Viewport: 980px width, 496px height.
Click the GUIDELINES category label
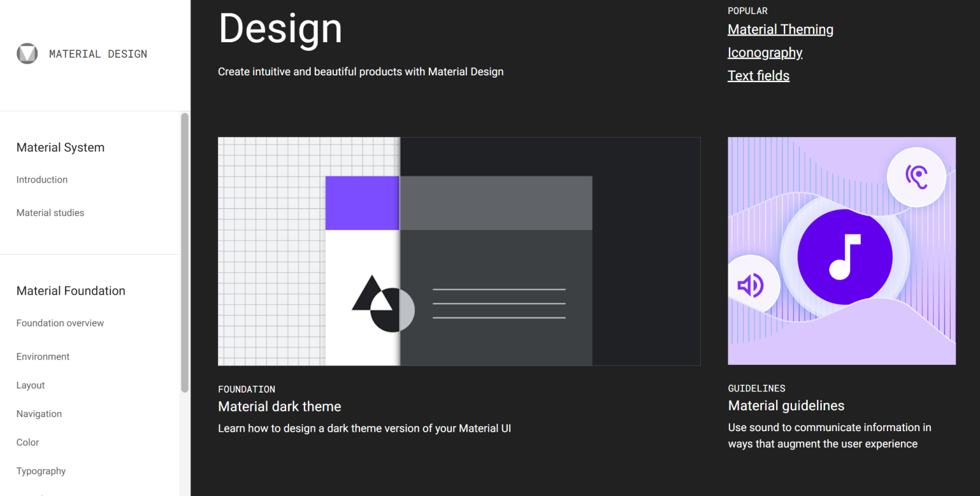[x=756, y=388]
